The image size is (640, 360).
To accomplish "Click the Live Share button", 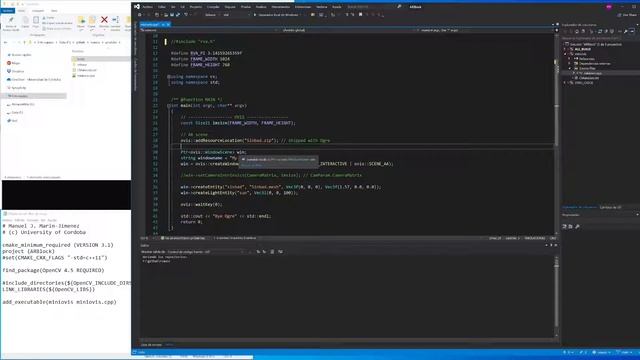I will coord(627,15).
